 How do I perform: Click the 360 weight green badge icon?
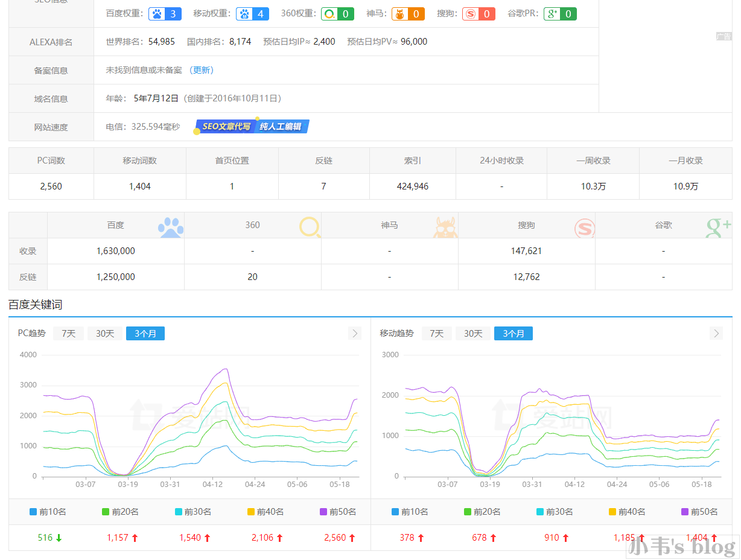337,14
